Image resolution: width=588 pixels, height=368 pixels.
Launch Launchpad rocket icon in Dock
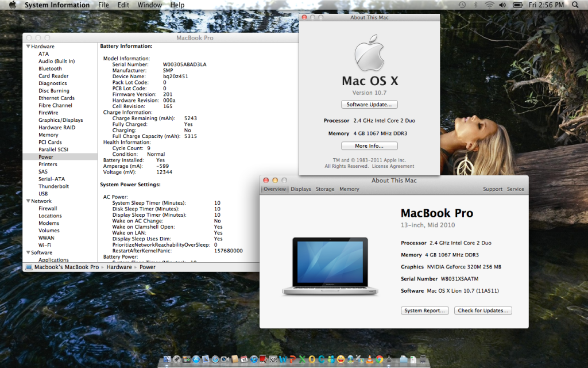click(177, 359)
